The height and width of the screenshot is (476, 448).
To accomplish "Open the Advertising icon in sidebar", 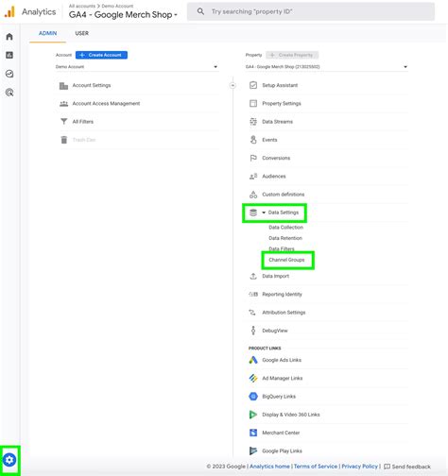I will (x=9, y=93).
